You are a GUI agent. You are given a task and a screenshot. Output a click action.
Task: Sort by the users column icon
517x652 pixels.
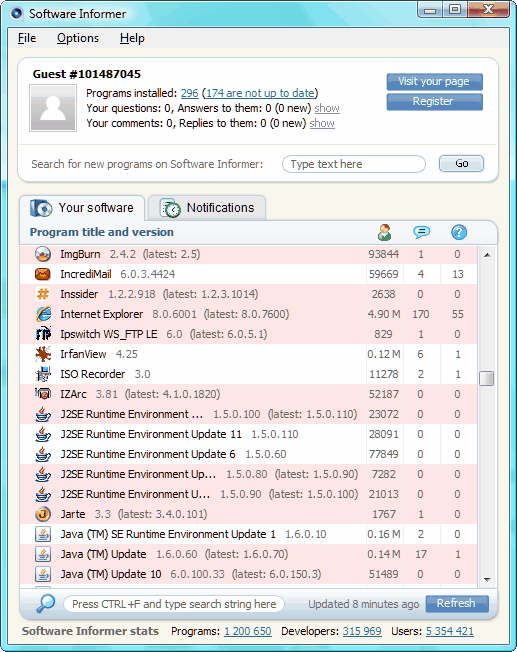click(x=384, y=232)
